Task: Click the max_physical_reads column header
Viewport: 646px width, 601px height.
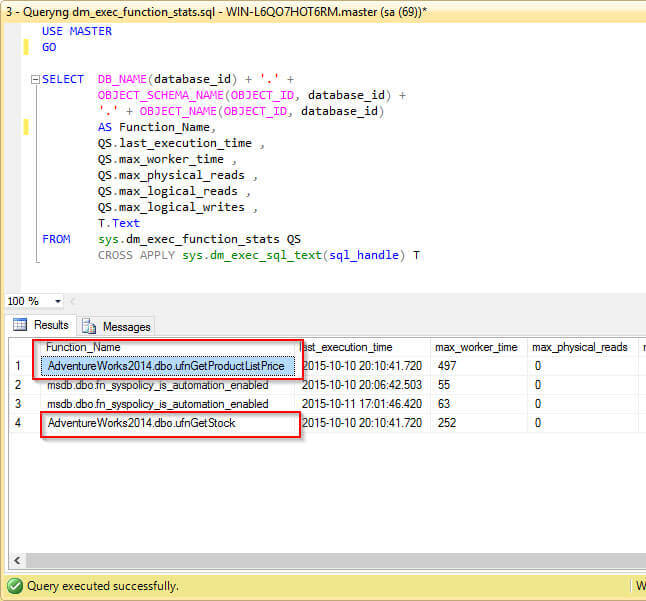Action: [580, 347]
